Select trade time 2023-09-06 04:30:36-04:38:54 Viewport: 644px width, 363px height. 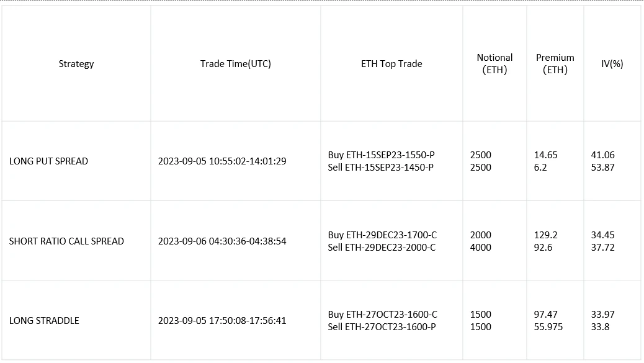tap(222, 241)
